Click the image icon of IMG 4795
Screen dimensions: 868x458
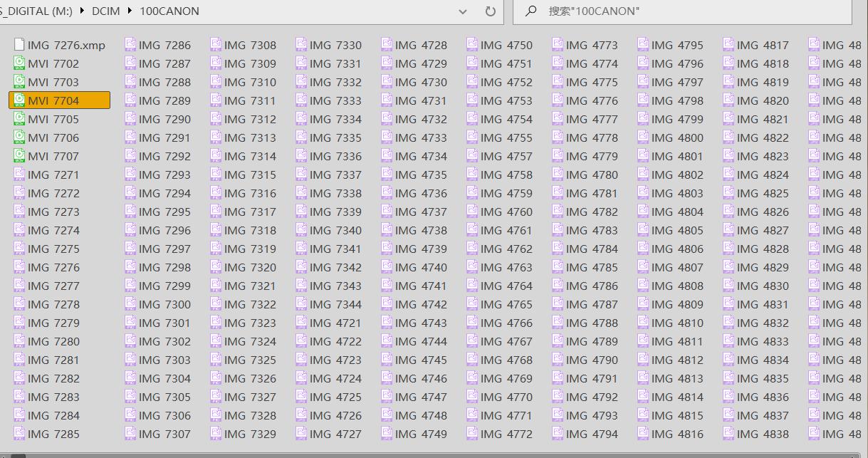[643, 45]
